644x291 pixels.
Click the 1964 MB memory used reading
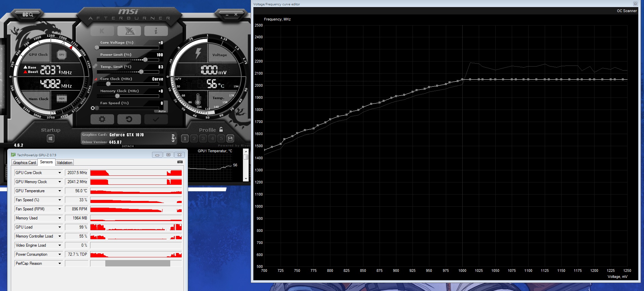point(77,218)
